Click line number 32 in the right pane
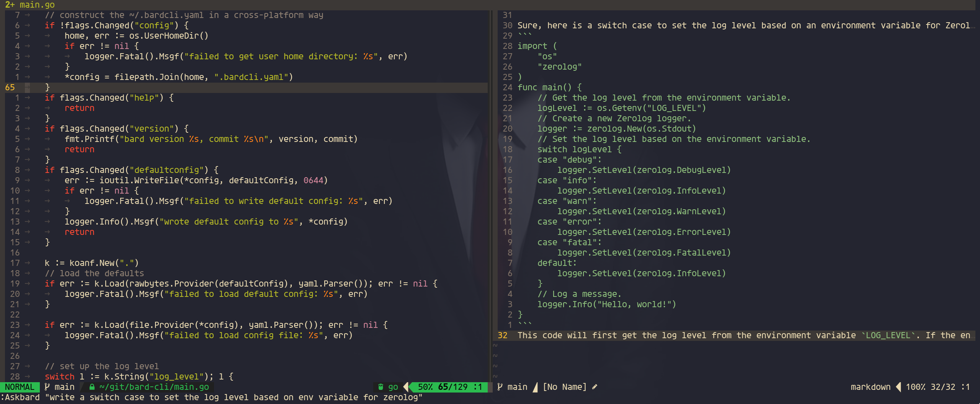This screenshot has width=980, height=404. (502, 335)
